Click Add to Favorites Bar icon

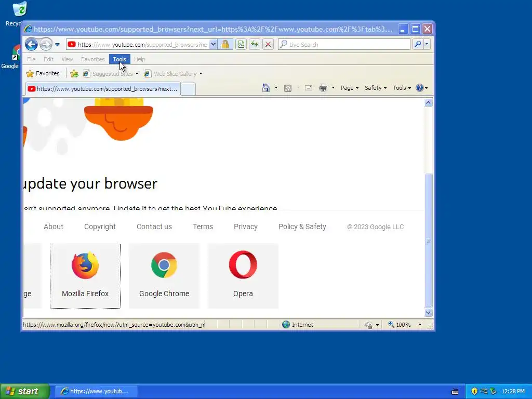(x=74, y=73)
